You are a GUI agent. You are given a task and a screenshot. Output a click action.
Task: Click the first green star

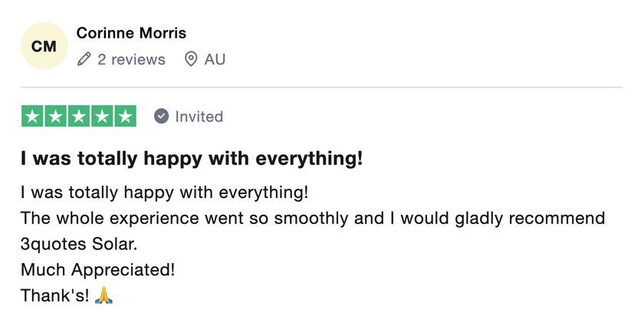click(32, 117)
